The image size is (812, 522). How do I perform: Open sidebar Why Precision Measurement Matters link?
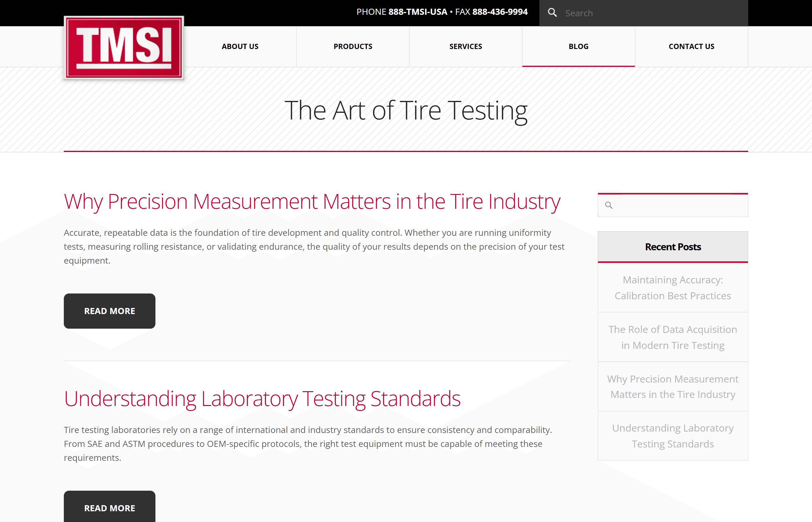(673, 387)
